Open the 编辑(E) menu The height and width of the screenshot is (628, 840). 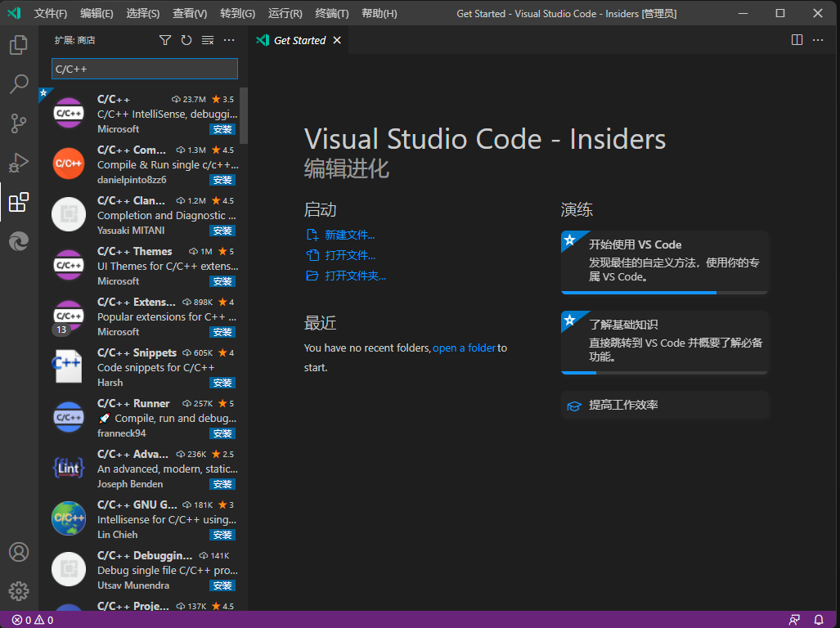pos(97,13)
